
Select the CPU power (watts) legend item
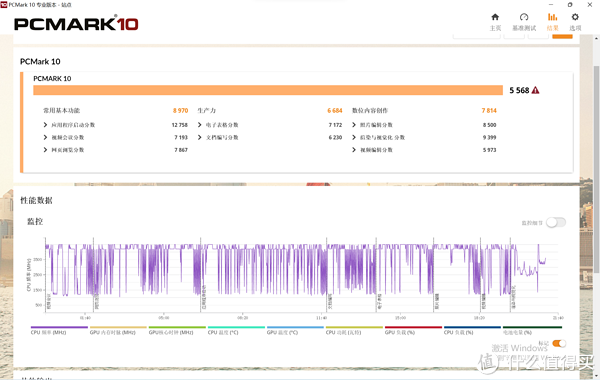(354, 331)
